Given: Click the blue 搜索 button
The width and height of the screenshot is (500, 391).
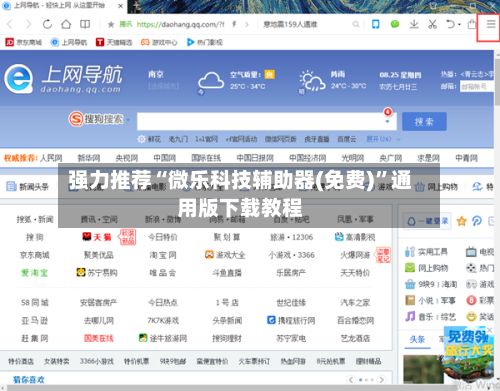Looking at the screenshot, I should pos(424,121).
